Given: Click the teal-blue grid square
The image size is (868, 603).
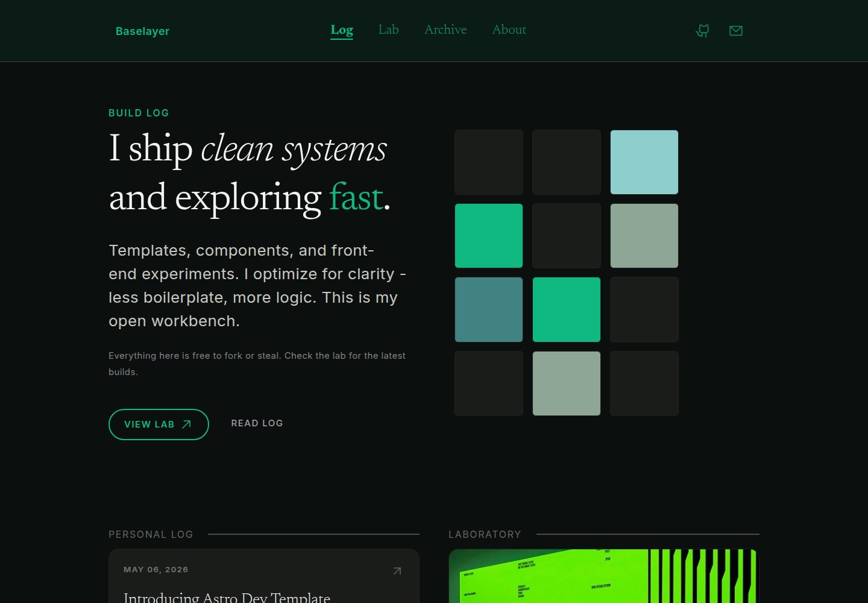Looking at the screenshot, I should (x=489, y=310).
